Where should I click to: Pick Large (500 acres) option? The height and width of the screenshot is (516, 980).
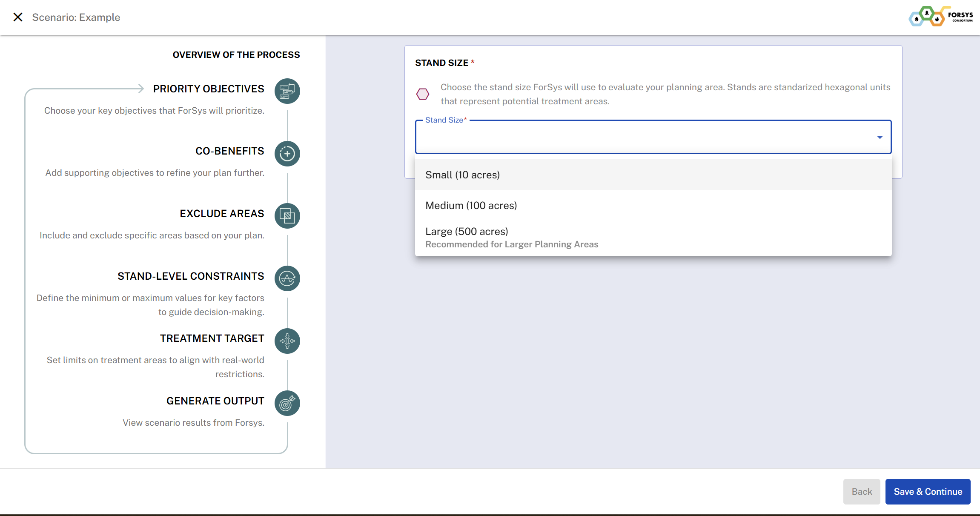[467, 232]
